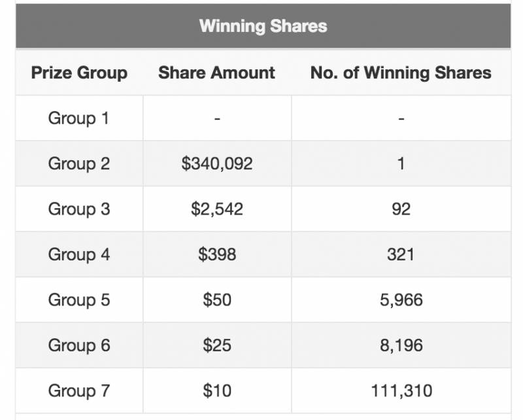
Task: Click the $25 share amount cell
Action: pyautogui.click(x=216, y=345)
